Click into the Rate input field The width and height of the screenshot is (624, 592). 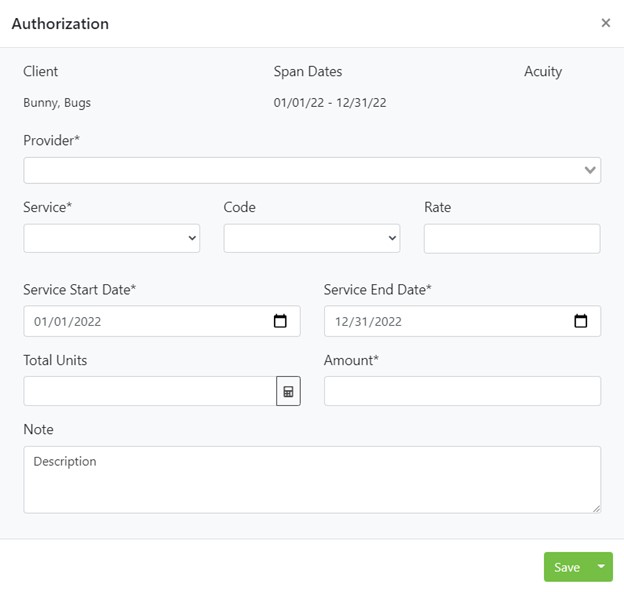[x=512, y=238]
